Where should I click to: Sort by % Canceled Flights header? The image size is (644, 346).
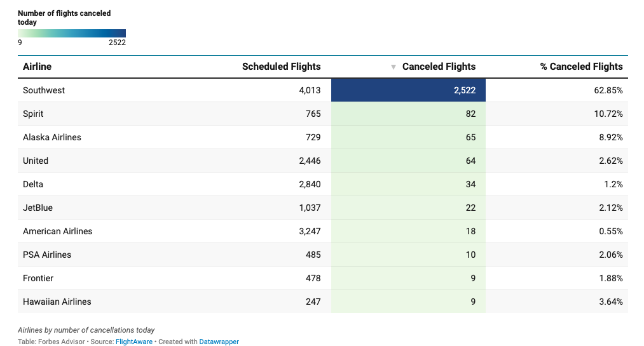[581, 67]
